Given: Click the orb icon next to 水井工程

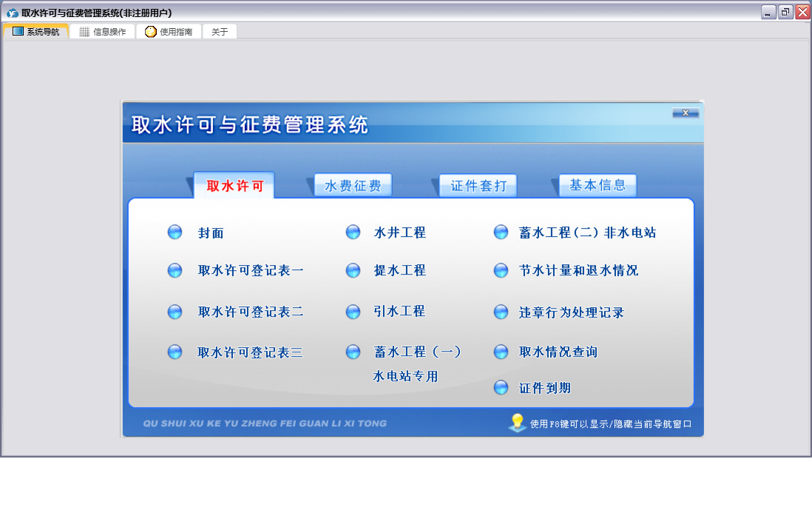Looking at the screenshot, I should pos(353,232).
